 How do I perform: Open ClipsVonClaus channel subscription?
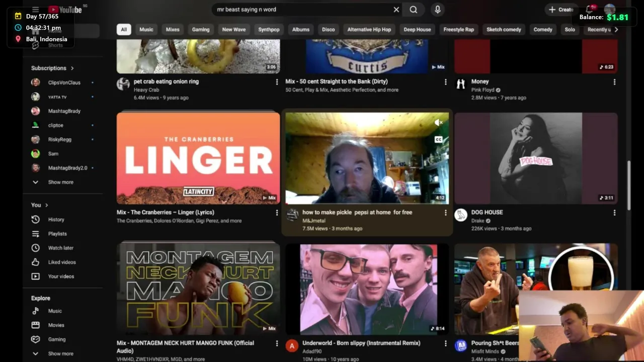pos(63,82)
